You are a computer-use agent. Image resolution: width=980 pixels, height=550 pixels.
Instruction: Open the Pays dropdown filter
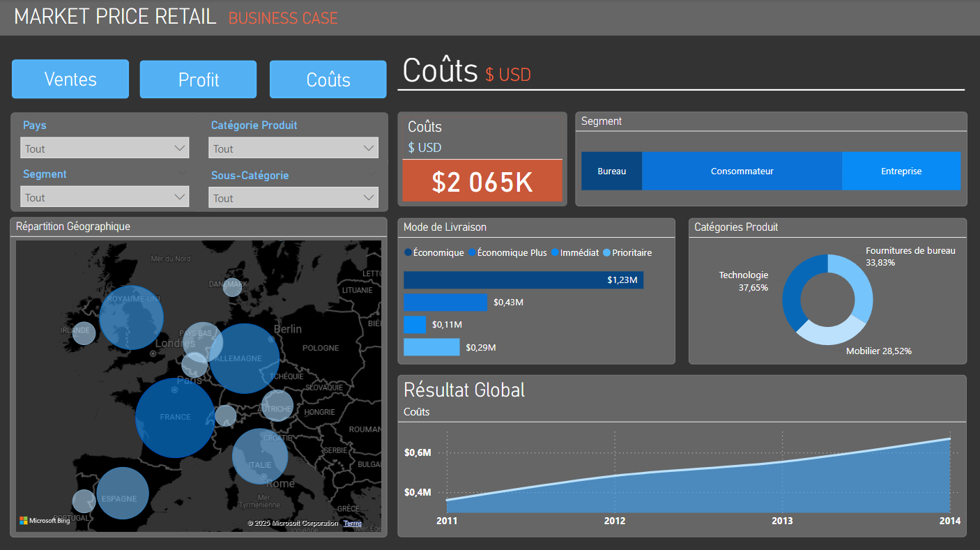105,148
